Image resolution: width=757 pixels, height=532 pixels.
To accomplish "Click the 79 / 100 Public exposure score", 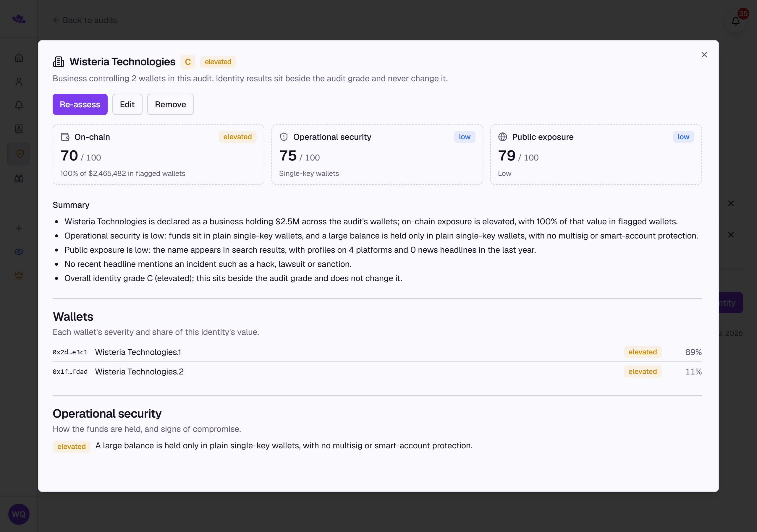I will pyautogui.click(x=518, y=156).
